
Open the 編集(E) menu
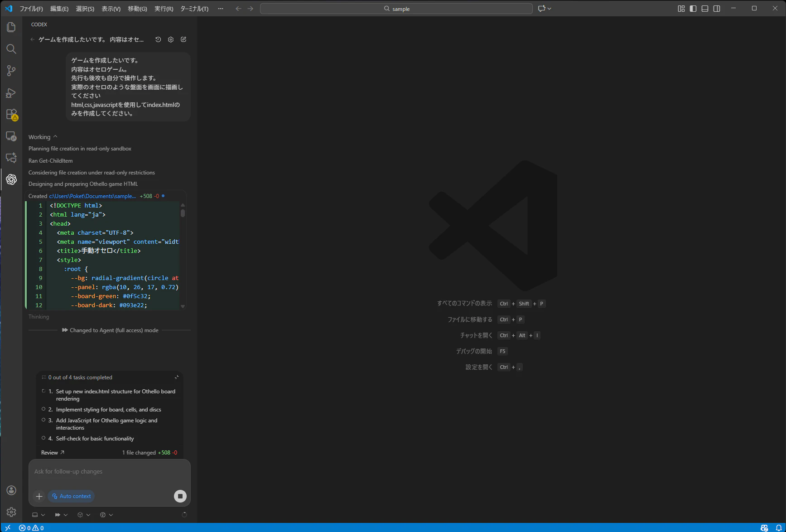click(x=59, y=9)
